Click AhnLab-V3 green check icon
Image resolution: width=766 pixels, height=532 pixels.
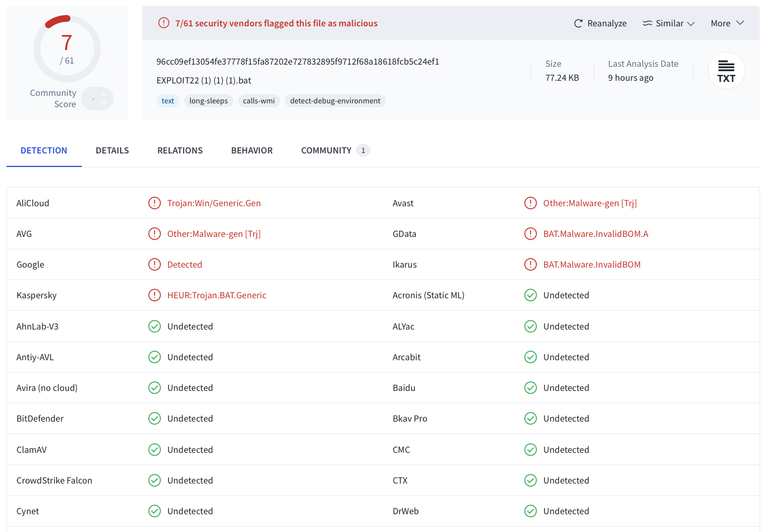(x=155, y=326)
